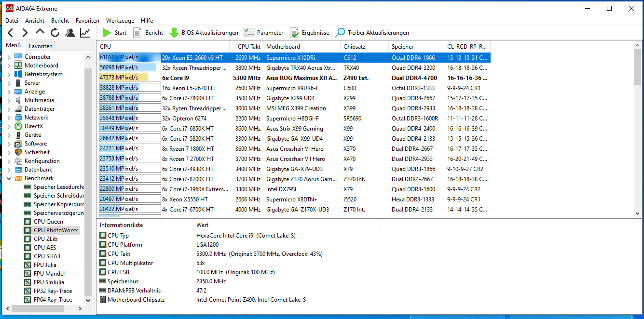Click the Wert column header

287,225
